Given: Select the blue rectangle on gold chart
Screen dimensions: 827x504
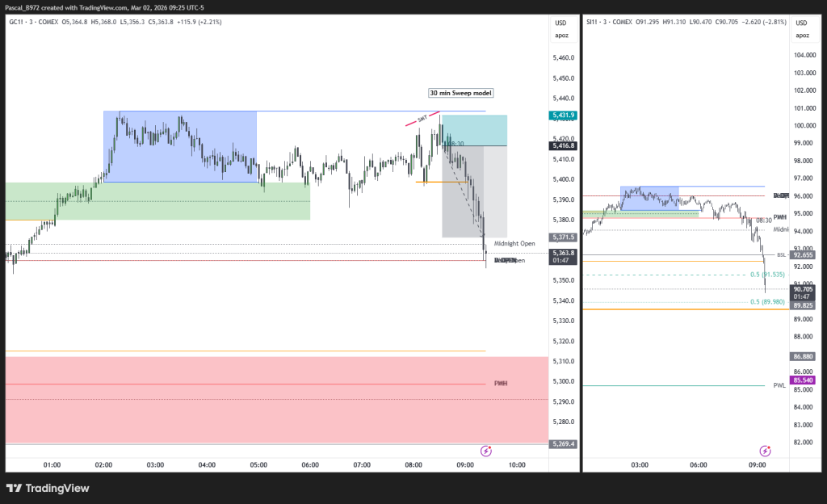Looking at the screenshot, I should 179,145.
